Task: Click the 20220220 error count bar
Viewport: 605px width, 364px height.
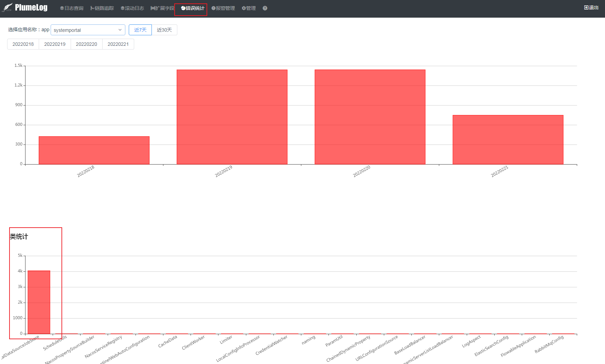Action: pyautogui.click(x=370, y=117)
